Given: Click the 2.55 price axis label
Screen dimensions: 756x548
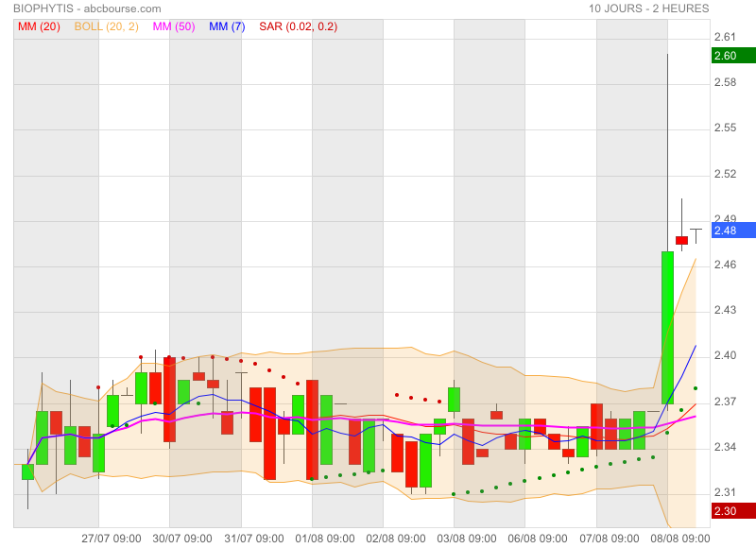Looking at the screenshot, I should (x=725, y=128).
